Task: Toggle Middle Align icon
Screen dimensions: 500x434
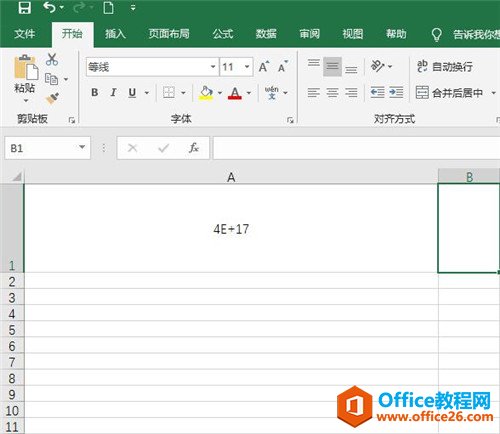Action: [332, 66]
